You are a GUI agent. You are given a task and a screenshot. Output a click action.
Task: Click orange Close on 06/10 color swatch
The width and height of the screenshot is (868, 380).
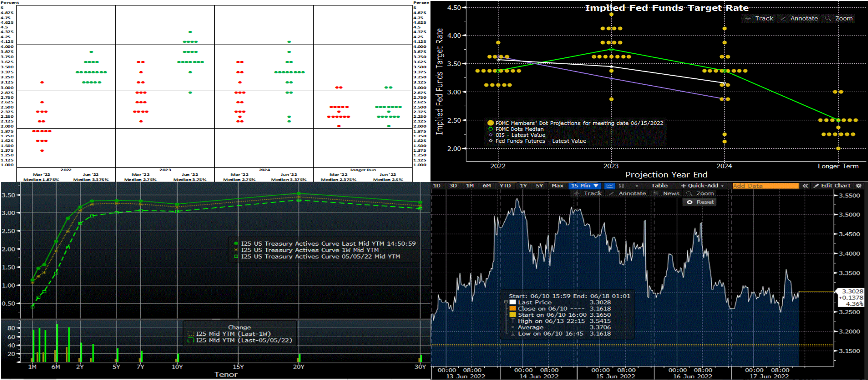click(x=513, y=309)
